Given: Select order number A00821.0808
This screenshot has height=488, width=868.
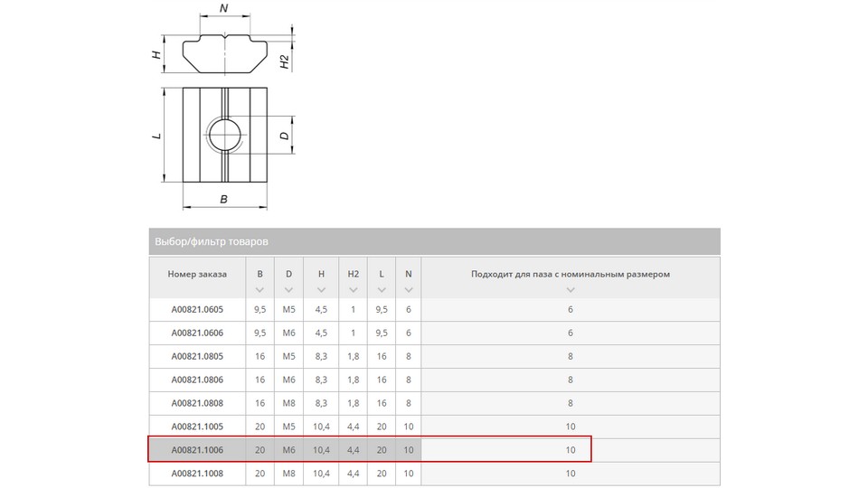Looking at the screenshot, I should point(197,403).
